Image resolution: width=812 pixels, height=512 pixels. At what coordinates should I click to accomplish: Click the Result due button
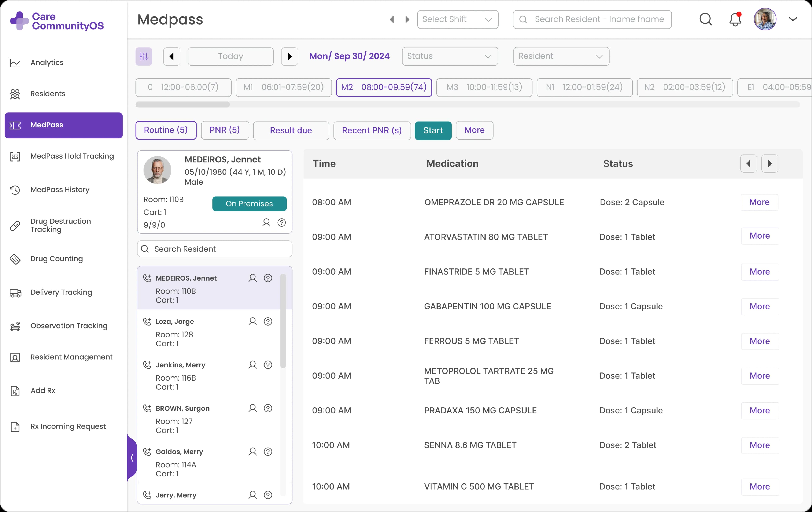pos(291,130)
